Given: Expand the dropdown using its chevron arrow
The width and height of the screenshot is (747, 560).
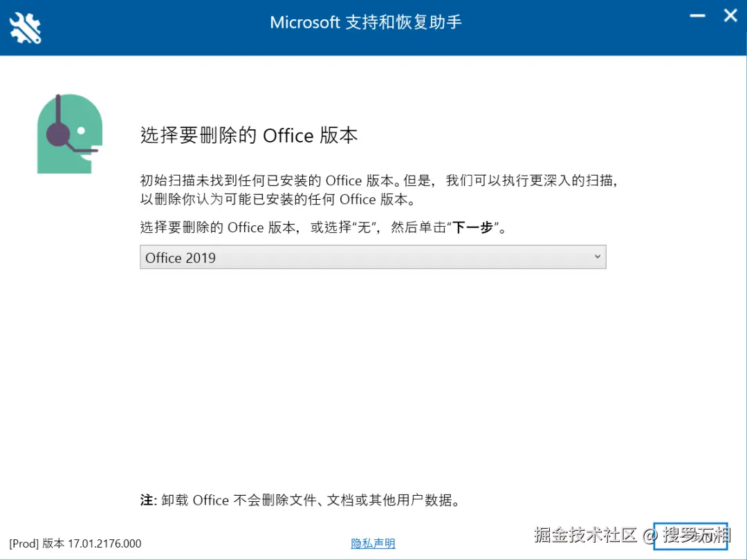Looking at the screenshot, I should (x=598, y=257).
